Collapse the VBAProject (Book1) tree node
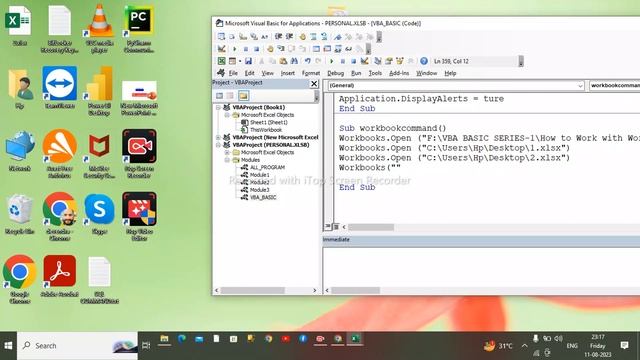The width and height of the screenshot is (640, 360). tap(218, 107)
